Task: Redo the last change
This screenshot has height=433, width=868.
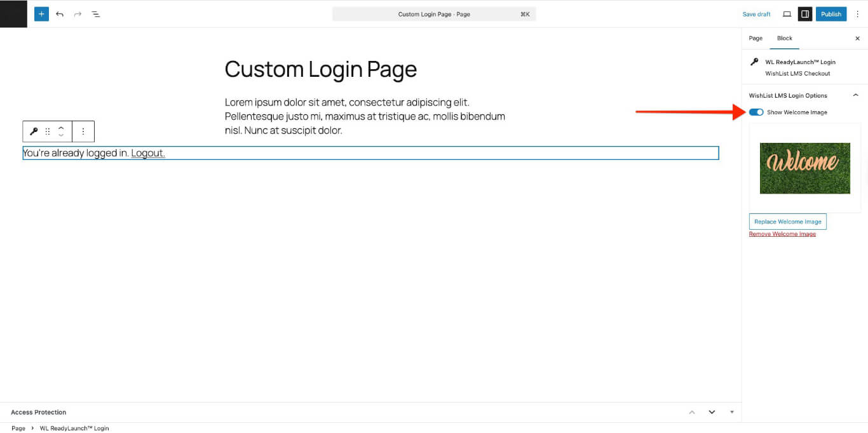Action: click(x=77, y=13)
